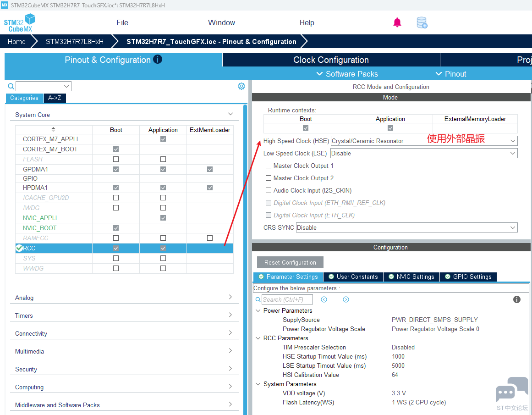
Task: Click the parameter info icon
Action: click(x=517, y=299)
